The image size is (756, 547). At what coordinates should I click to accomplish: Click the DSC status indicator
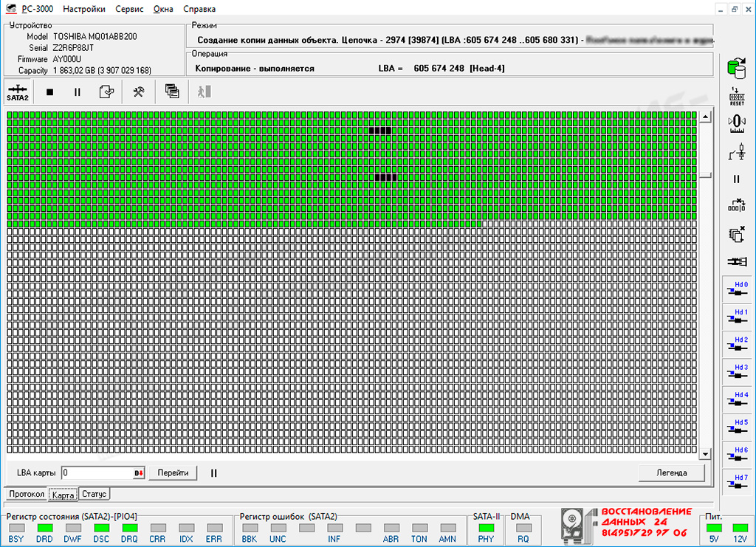[101, 529]
